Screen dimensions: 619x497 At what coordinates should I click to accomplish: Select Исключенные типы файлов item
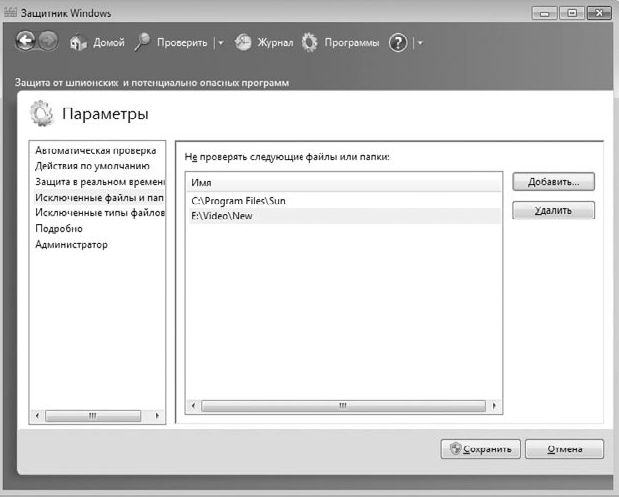[x=97, y=213]
